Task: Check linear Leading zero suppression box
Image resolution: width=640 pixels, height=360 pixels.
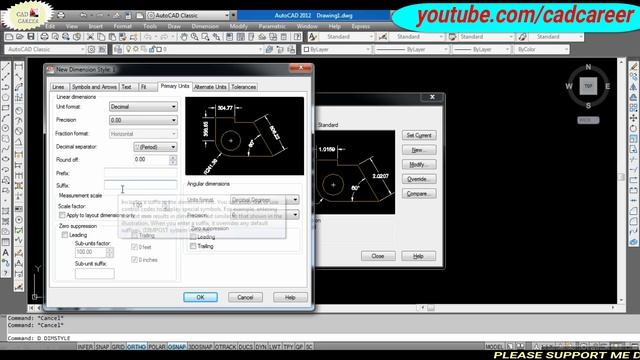Action: tap(64, 235)
